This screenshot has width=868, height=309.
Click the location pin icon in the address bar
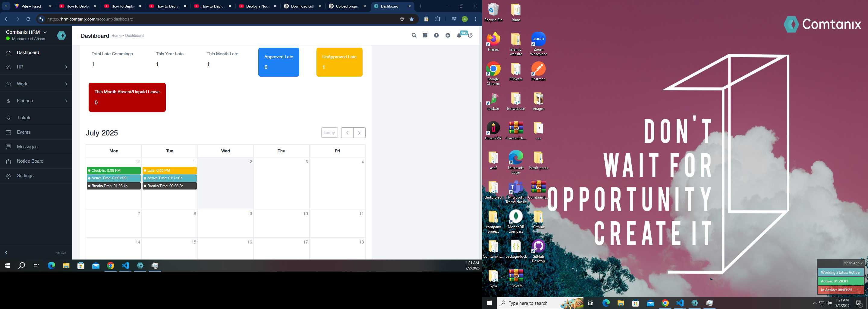click(x=402, y=19)
